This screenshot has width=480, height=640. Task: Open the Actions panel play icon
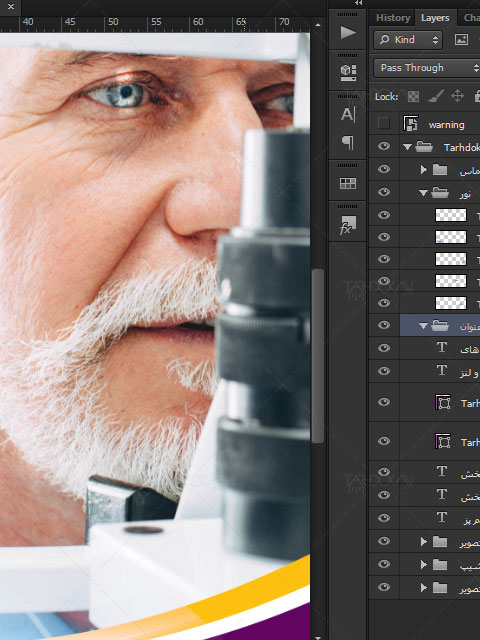click(x=348, y=32)
